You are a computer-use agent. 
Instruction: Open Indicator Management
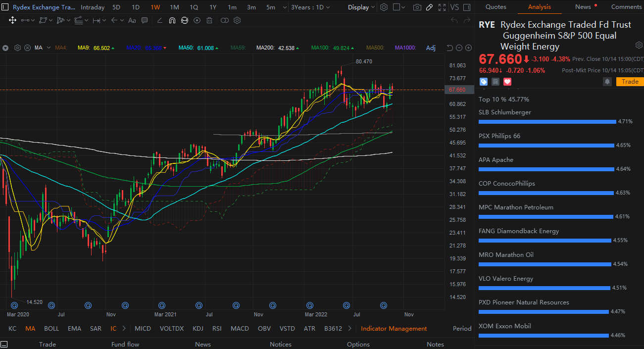coord(394,329)
